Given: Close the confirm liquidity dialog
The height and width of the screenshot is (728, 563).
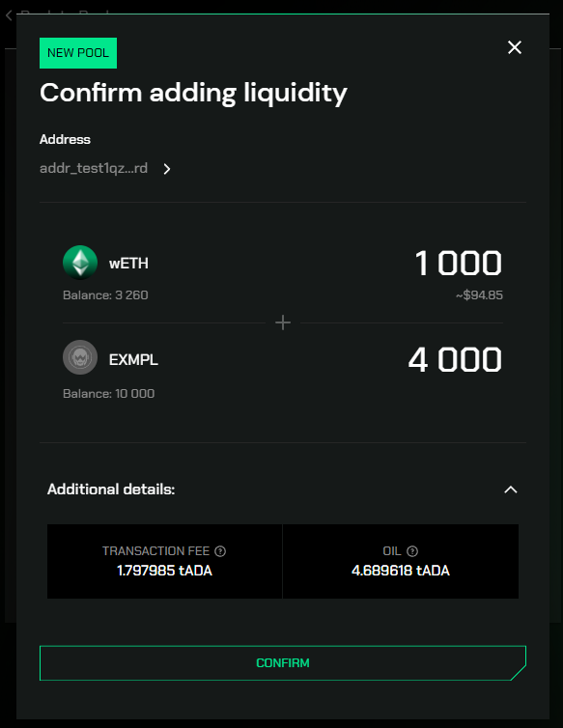Looking at the screenshot, I should coord(514,47).
